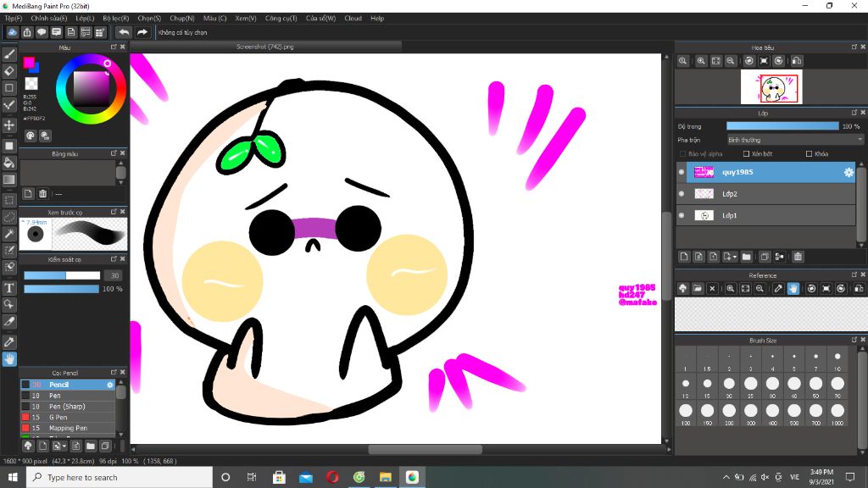Viewport: 868px width, 488px height.
Task: Zoom out on the Navigator panel
Action: click(x=731, y=61)
